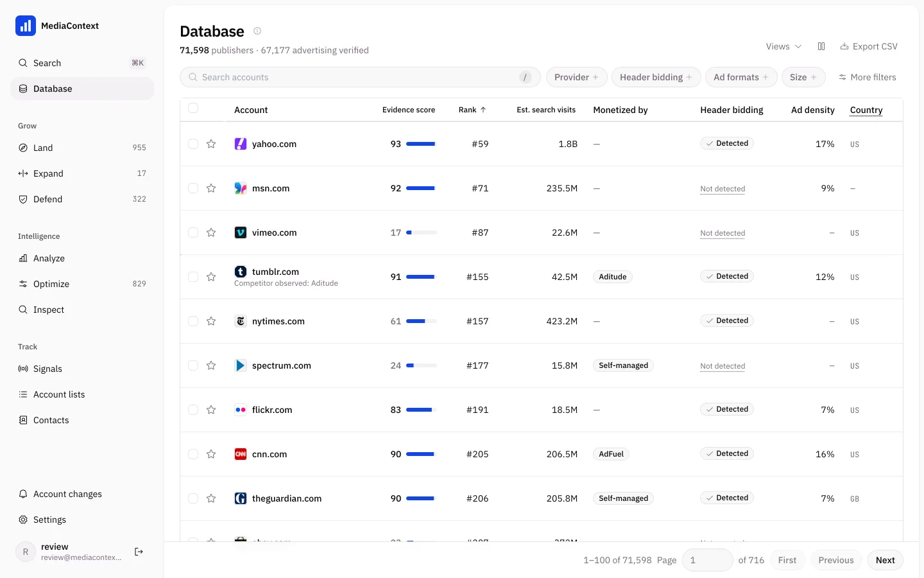
Task: Go to Analyze in the sidebar
Action: [x=82, y=258]
